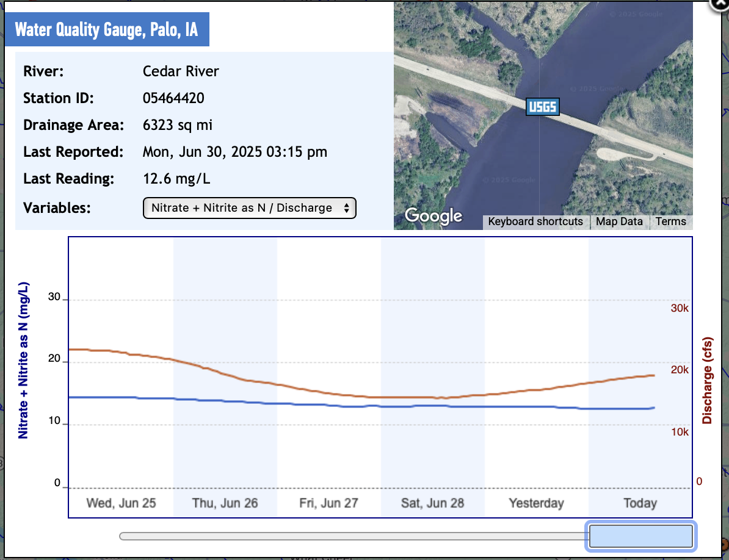729x560 pixels.
Task: Open Keyboard shortcuts for the map
Action: coord(535,221)
